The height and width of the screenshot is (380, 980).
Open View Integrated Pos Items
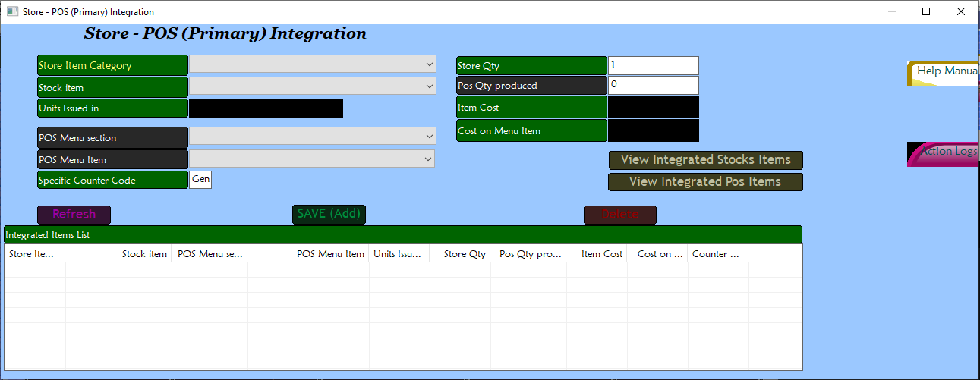(x=705, y=182)
